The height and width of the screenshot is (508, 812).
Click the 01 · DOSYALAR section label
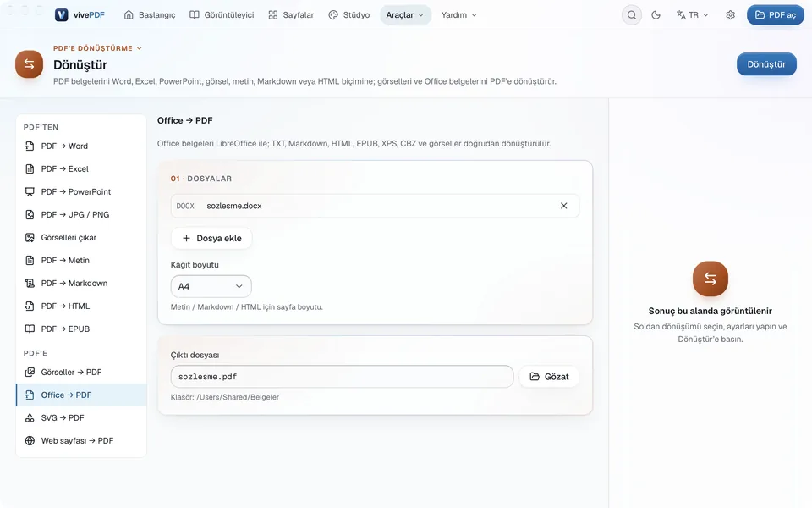point(201,179)
